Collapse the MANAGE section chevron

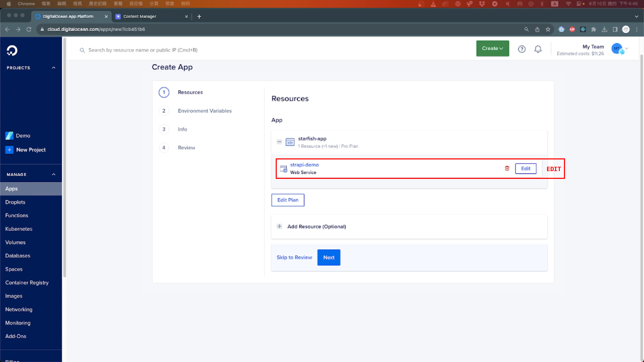(x=53, y=174)
